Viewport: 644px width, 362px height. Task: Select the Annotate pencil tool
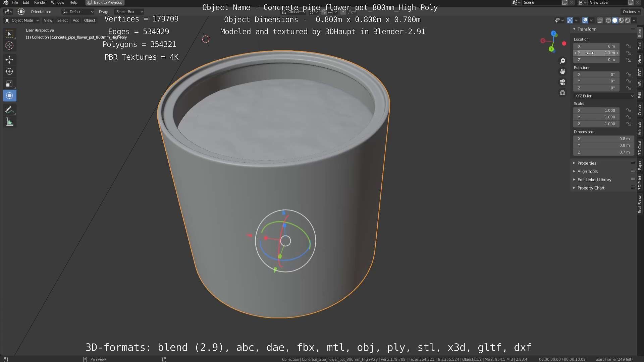[9, 110]
